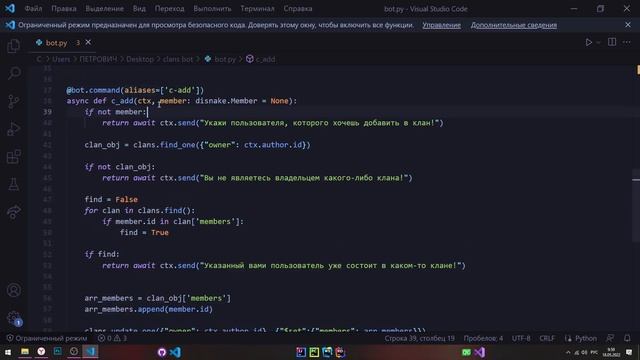Open the Run and Debug view

(x=13, y=129)
